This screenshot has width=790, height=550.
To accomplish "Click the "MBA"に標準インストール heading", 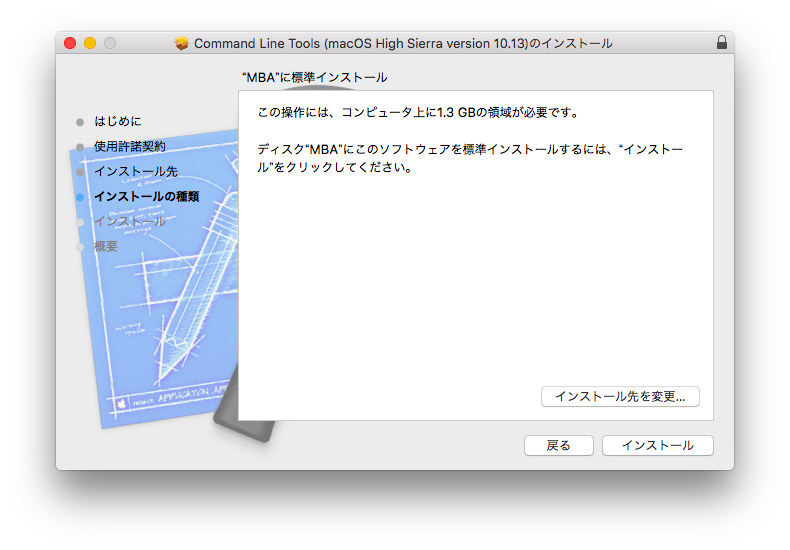I will click(x=315, y=78).
